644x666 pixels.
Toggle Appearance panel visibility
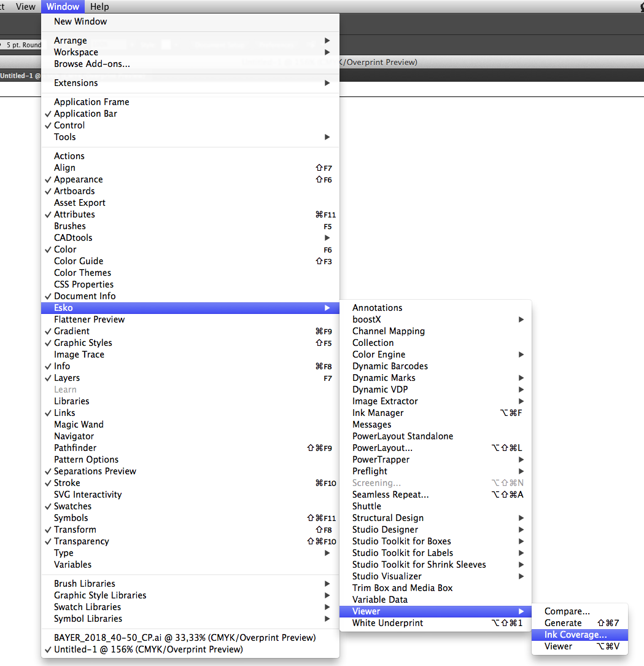(190, 179)
